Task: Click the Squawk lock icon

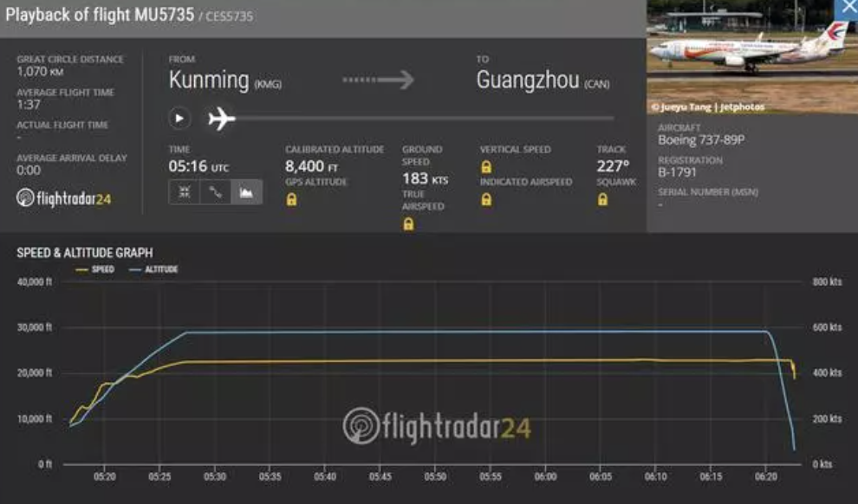Action: pos(602,199)
